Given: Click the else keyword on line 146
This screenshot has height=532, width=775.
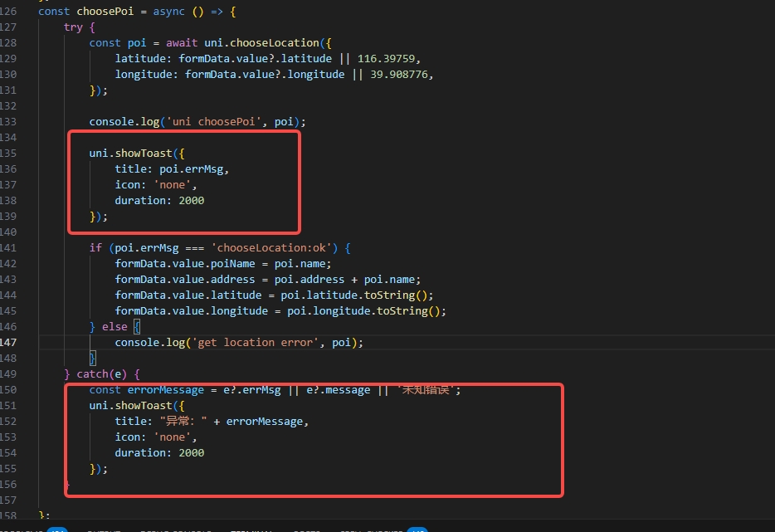Looking at the screenshot, I should coord(115,326).
